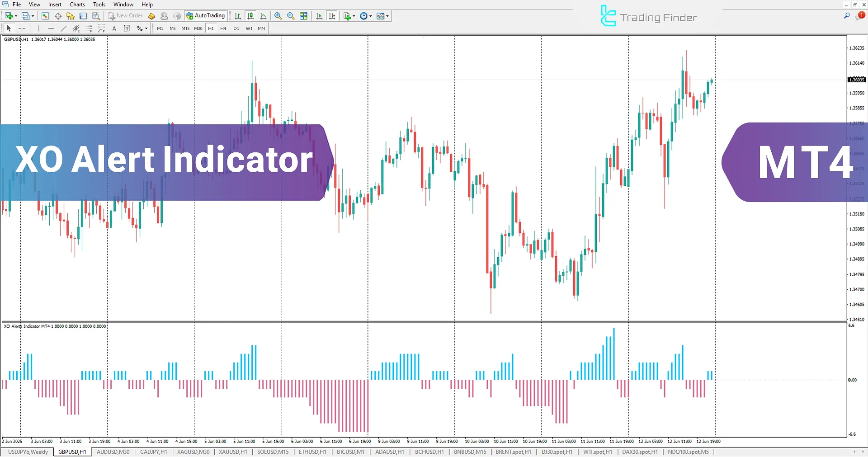The width and height of the screenshot is (868, 457).
Task: Open the Strategy Tester magnifier icon
Action: (x=96, y=16)
